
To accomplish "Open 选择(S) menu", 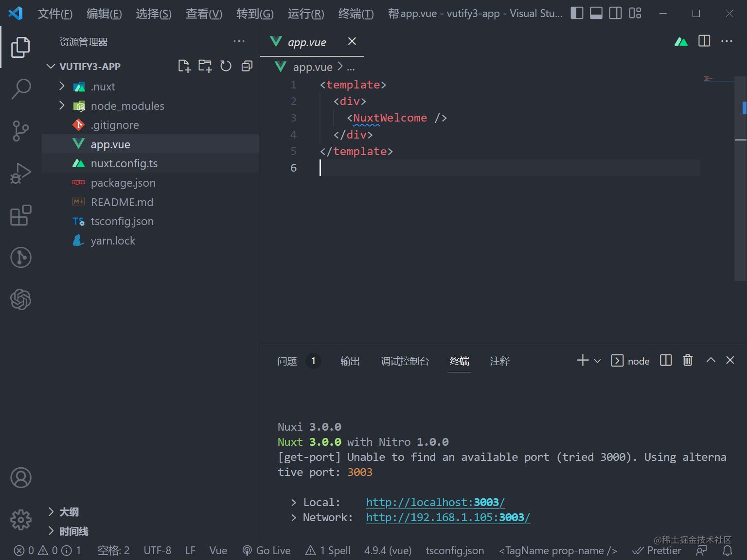I will click(x=154, y=14).
